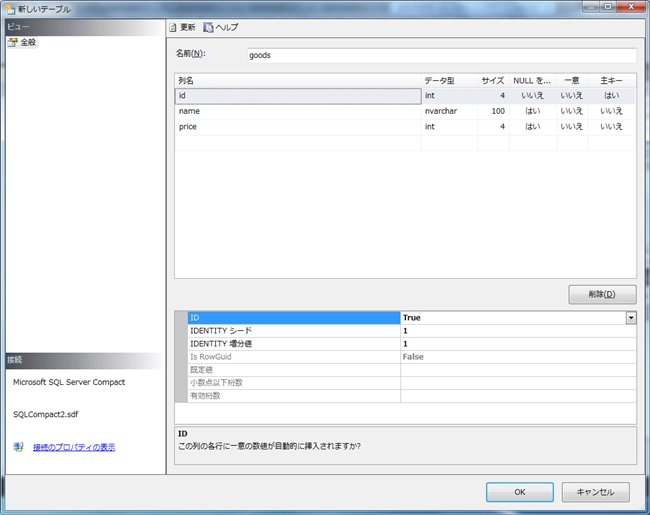Select the price column name cell
Viewport: 650px width, 515px height.
point(298,127)
